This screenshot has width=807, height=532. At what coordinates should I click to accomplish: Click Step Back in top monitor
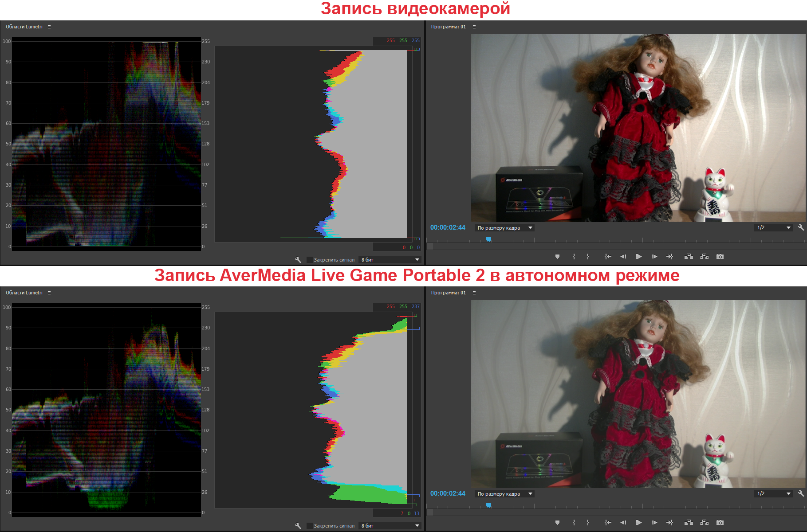coord(623,257)
